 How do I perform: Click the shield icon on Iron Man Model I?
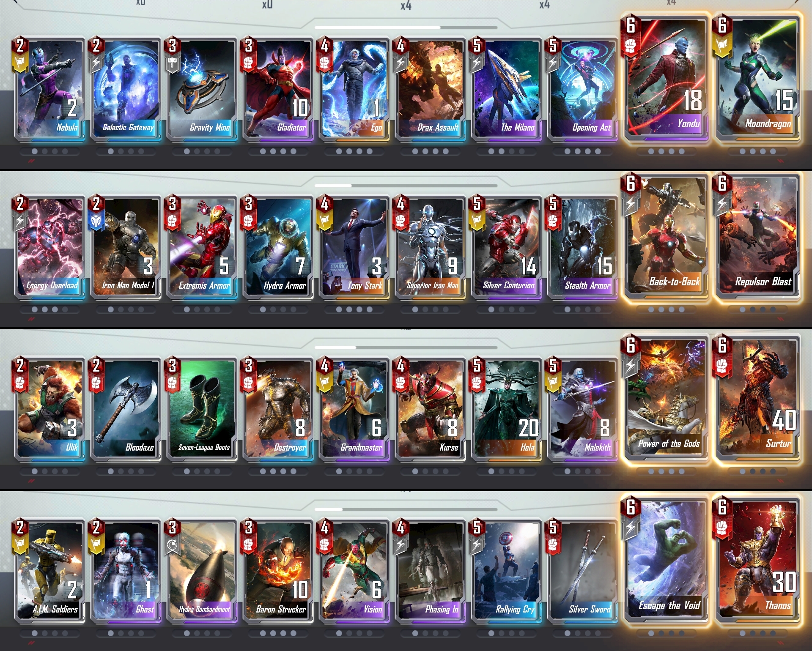(x=96, y=221)
